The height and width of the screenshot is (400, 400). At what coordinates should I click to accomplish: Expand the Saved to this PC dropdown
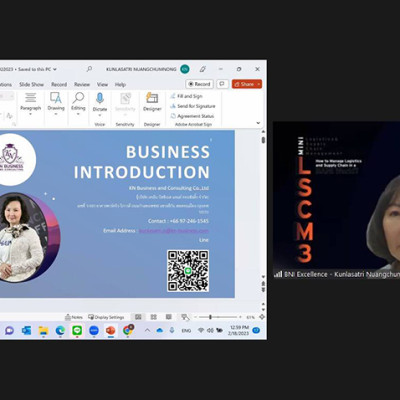click(x=55, y=69)
